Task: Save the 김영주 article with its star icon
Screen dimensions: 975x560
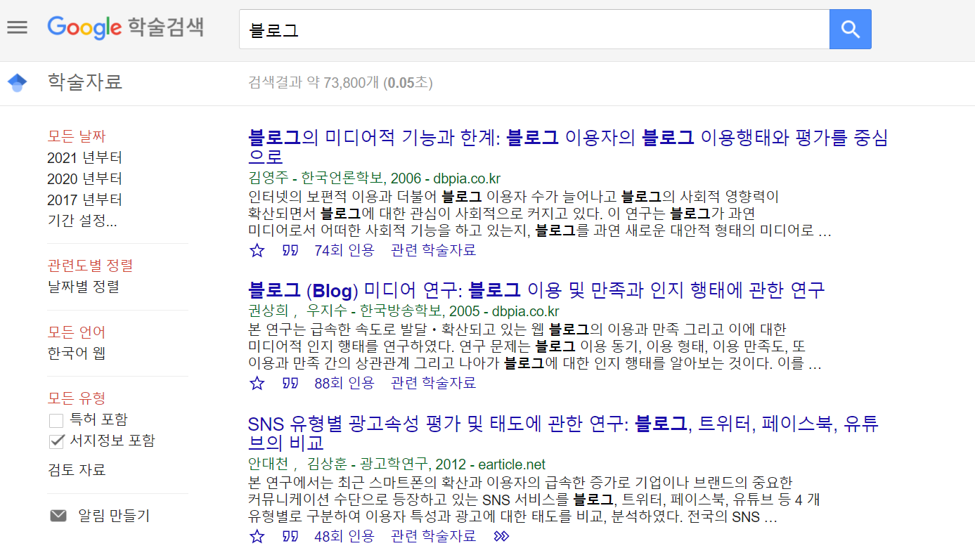Action: pos(257,250)
